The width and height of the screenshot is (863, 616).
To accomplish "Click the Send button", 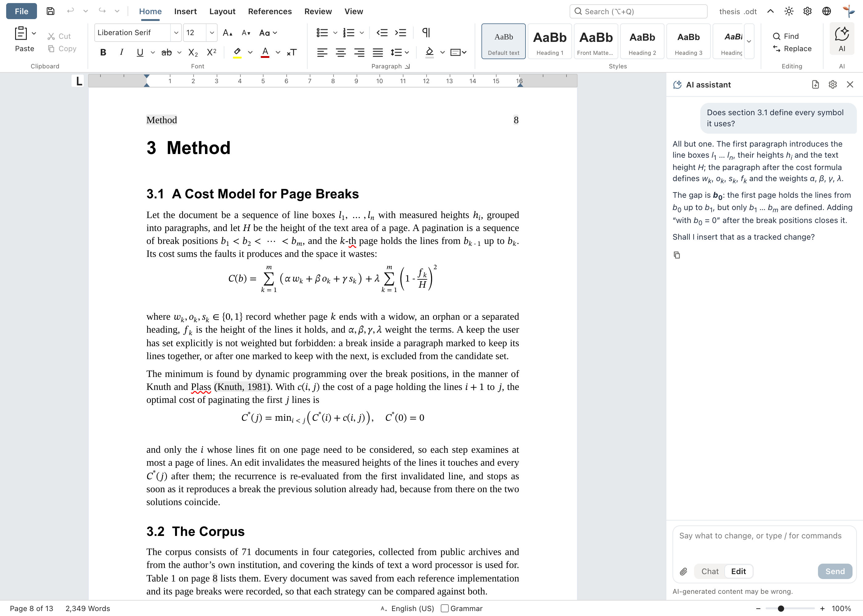I will (x=835, y=571).
